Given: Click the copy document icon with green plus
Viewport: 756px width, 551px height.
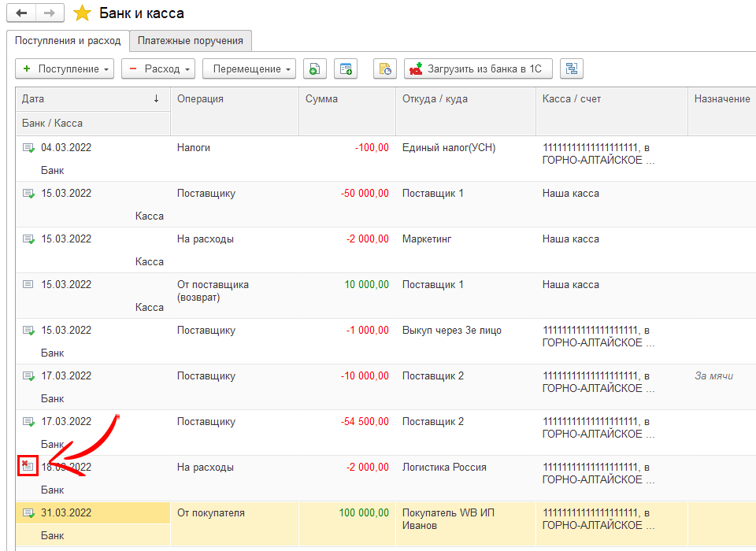Looking at the screenshot, I should [314, 69].
